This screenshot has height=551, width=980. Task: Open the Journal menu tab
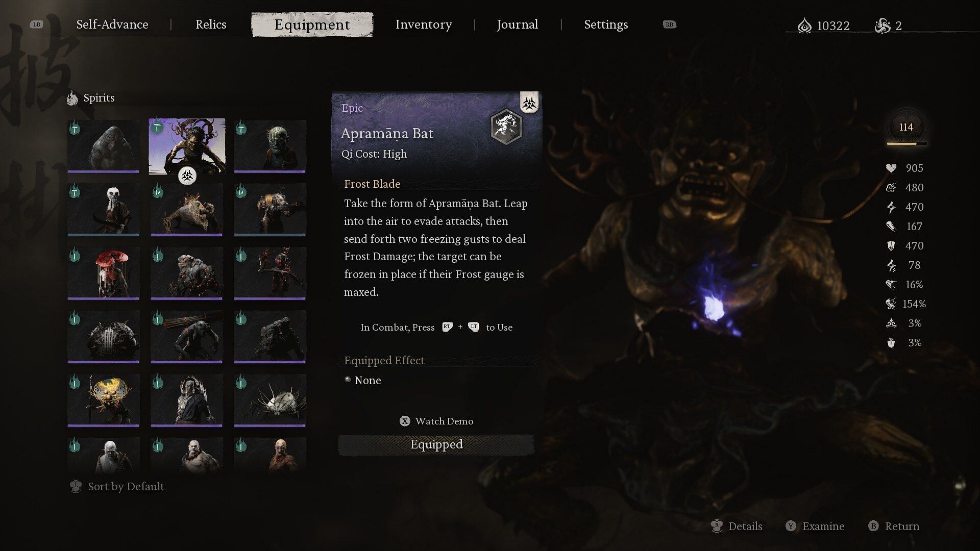coord(518,24)
